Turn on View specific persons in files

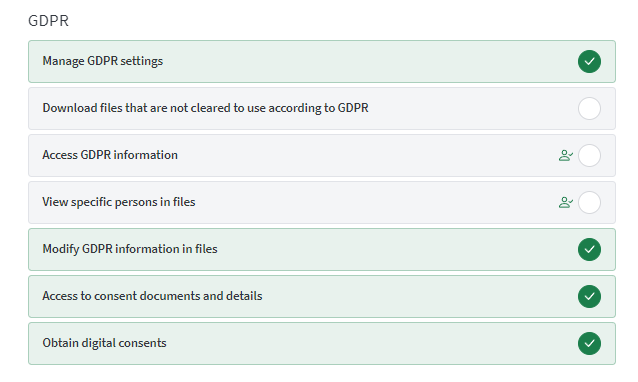coord(589,203)
